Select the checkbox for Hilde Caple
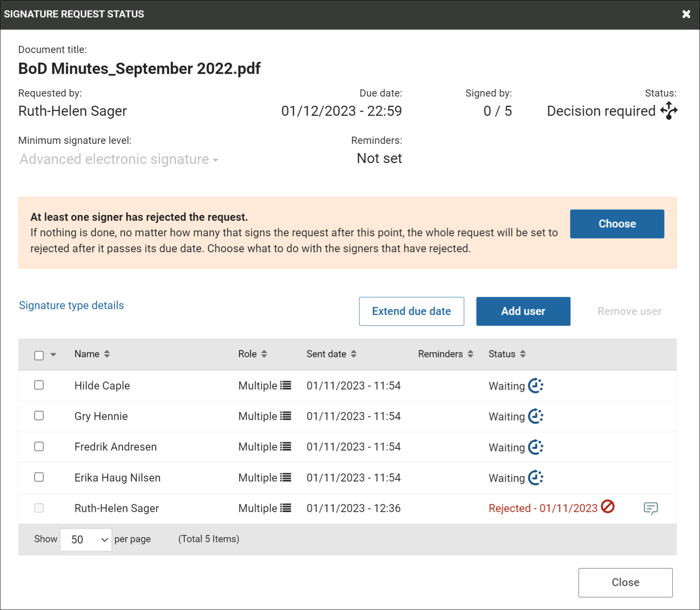This screenshot has height=610, width=700. click(x=39, y=385)
